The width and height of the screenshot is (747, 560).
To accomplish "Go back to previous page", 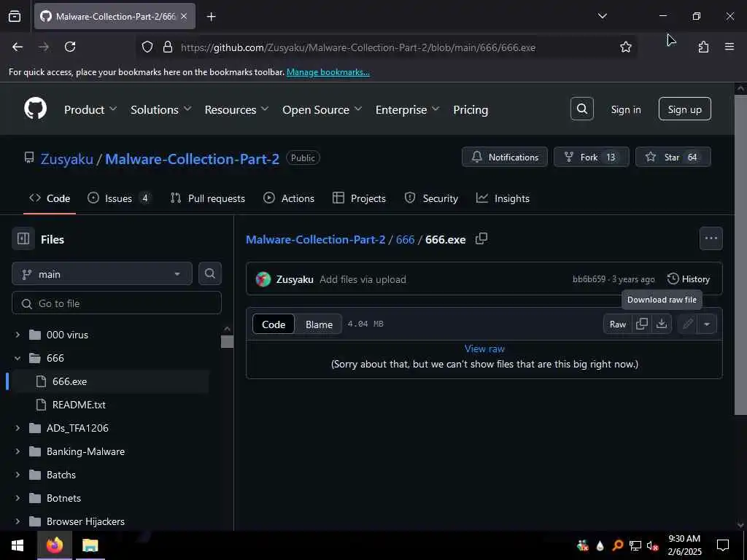I will pos(18,47).
